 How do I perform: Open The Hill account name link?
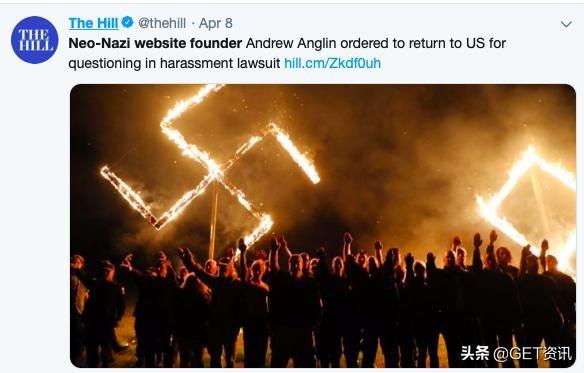click(x=93, y=23)
